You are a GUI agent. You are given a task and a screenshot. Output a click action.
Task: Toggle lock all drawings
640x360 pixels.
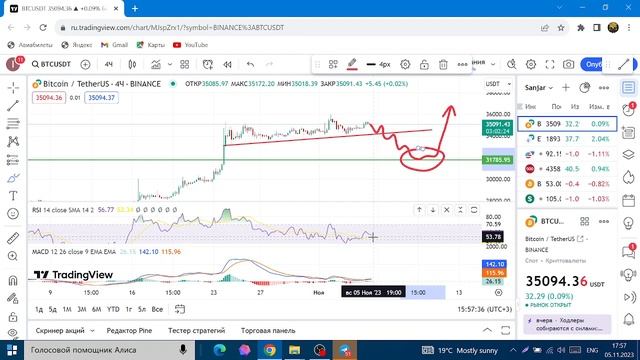(13, 316)
